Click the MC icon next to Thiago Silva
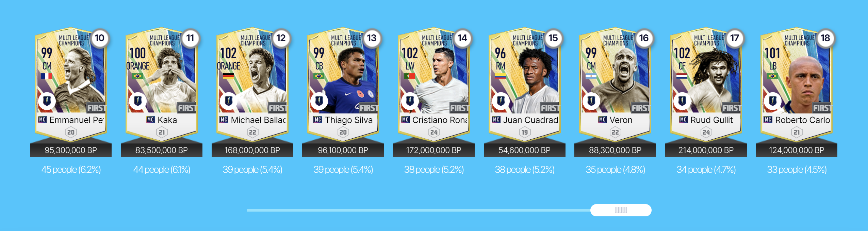The height and width of the screenshot is (231, 868). click(x=318, y=120)
